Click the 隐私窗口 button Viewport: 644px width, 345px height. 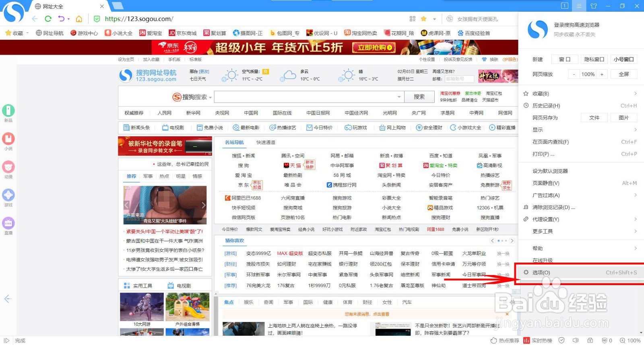click(594, 59)
